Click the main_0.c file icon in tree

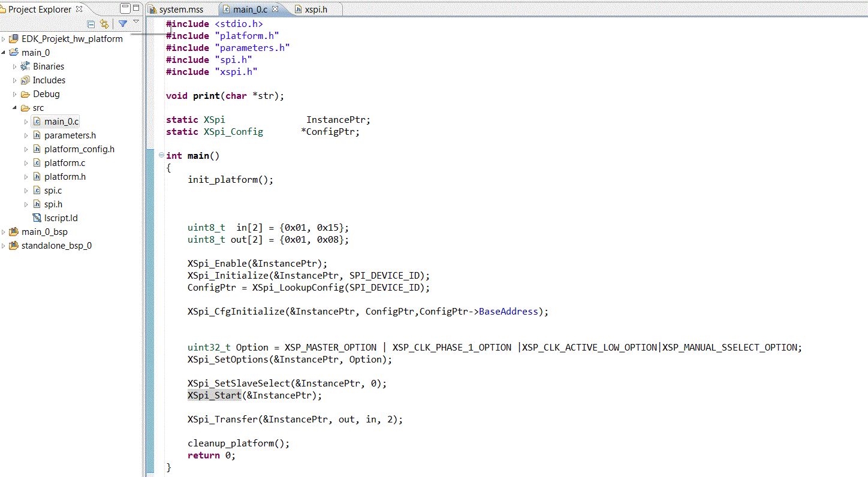pos(37,122)
